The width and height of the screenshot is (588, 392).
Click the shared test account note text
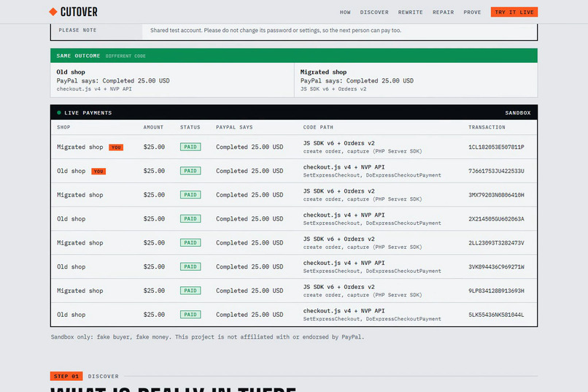[x=276, y=31]
